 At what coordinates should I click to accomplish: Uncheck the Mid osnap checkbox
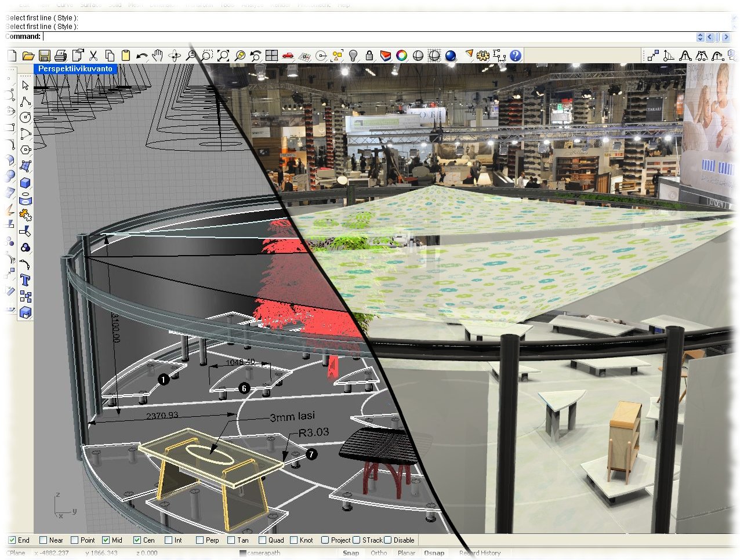[x=106, y=540]
